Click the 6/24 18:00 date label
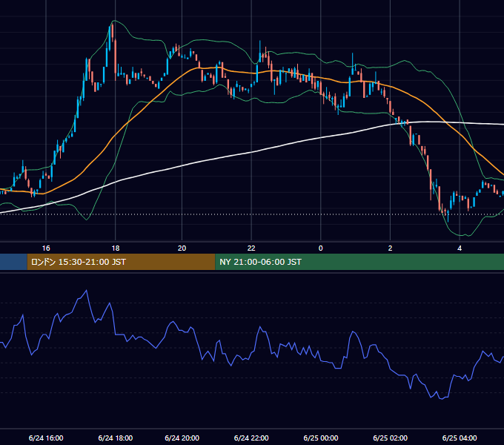 (116, 438)
